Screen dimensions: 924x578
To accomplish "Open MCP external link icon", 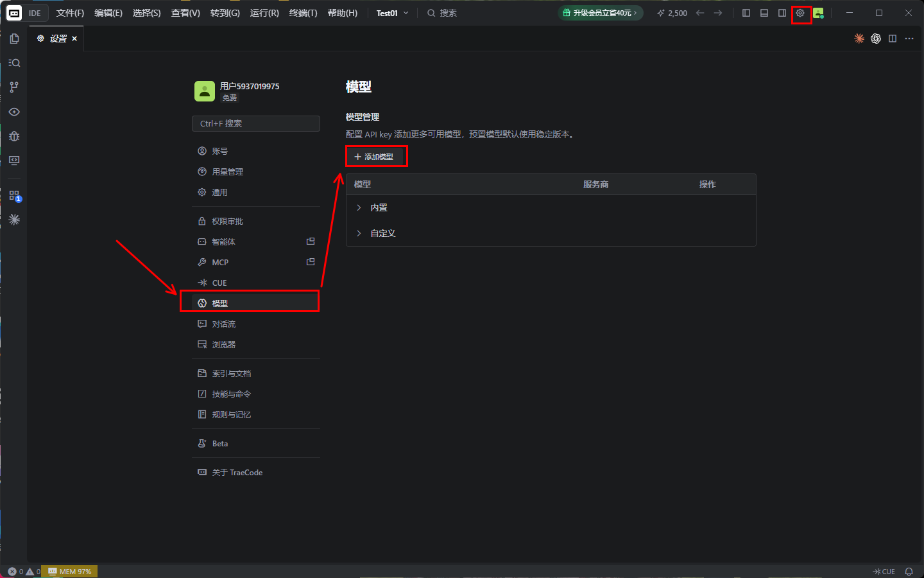I will pos(311,262).
